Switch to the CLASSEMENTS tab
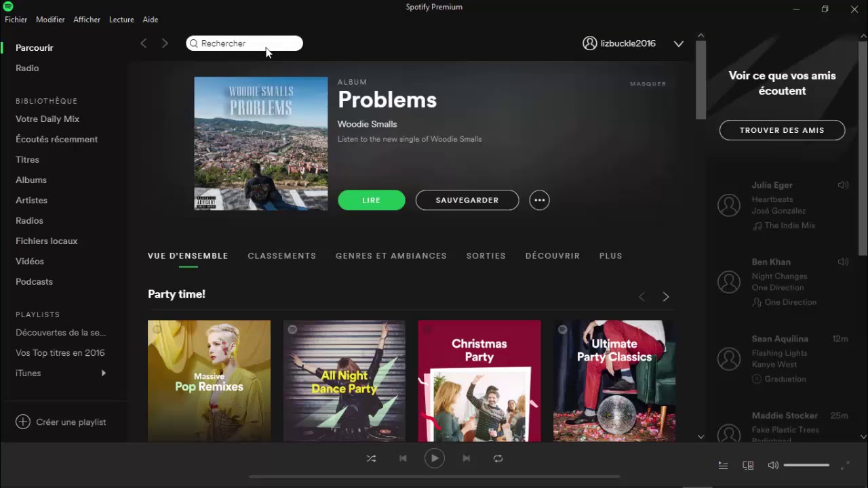Viewport: 868px width, 488px height. click(x=282, y=256)
